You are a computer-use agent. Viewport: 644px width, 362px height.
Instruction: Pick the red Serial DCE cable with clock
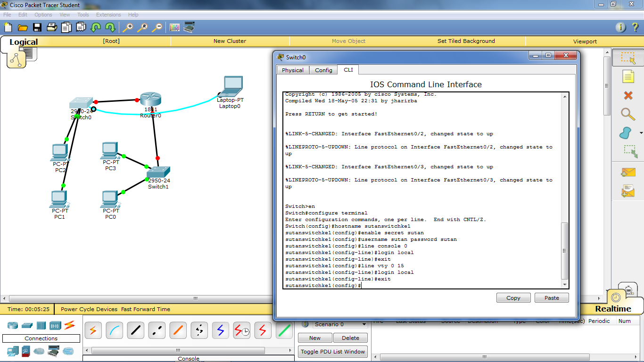point(242,330)
